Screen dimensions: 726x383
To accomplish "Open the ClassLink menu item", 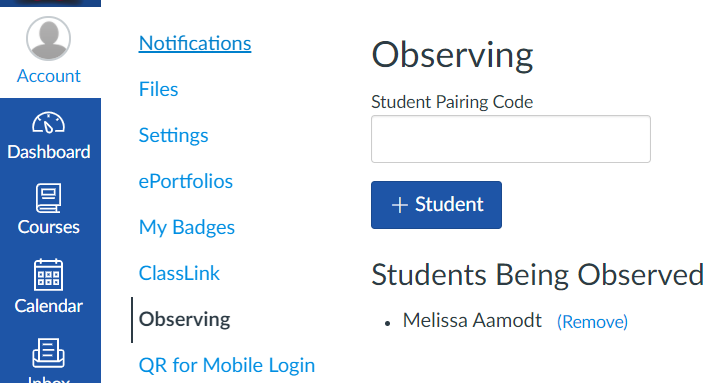I will (179, 273).
